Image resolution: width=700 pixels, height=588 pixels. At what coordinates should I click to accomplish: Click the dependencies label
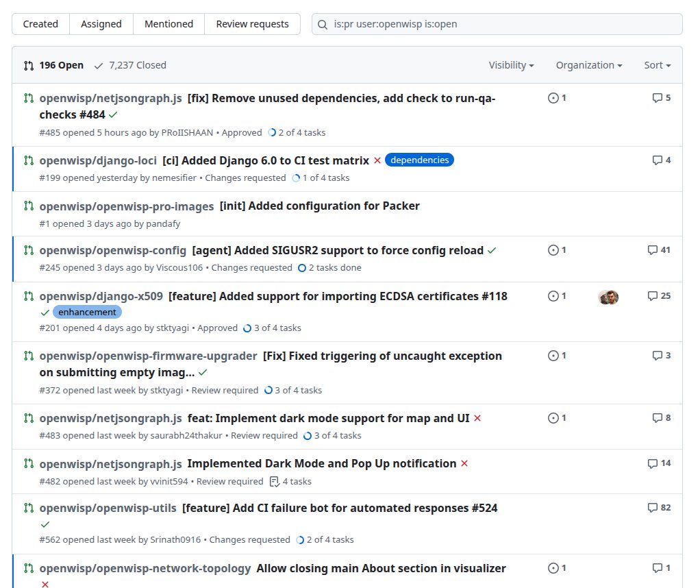[419, 160]
